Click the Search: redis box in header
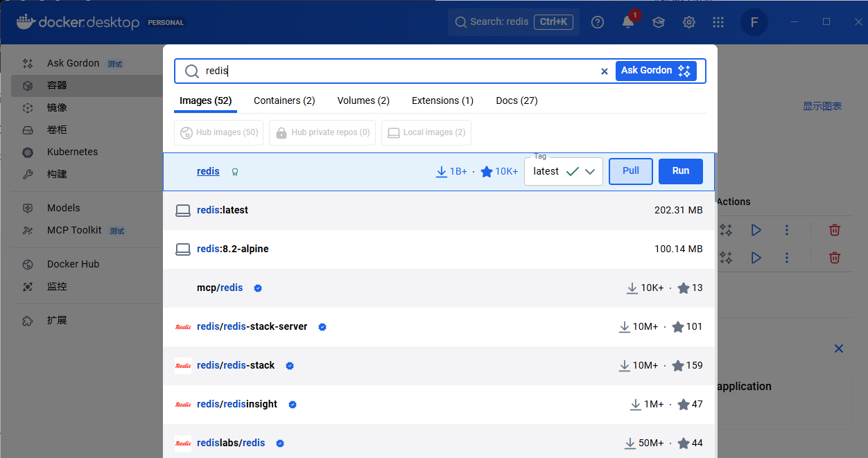 click(x=514, y=22)
